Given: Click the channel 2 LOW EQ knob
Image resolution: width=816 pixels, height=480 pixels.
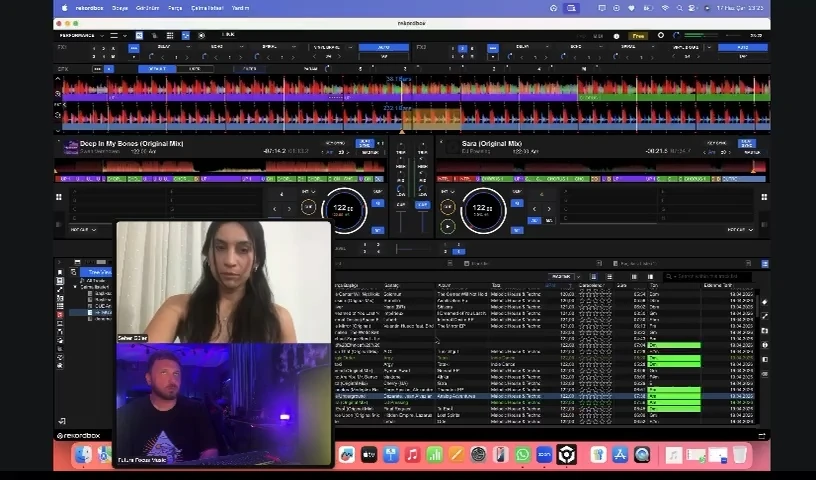Looking at the screenshot, I should coord(422,188).
